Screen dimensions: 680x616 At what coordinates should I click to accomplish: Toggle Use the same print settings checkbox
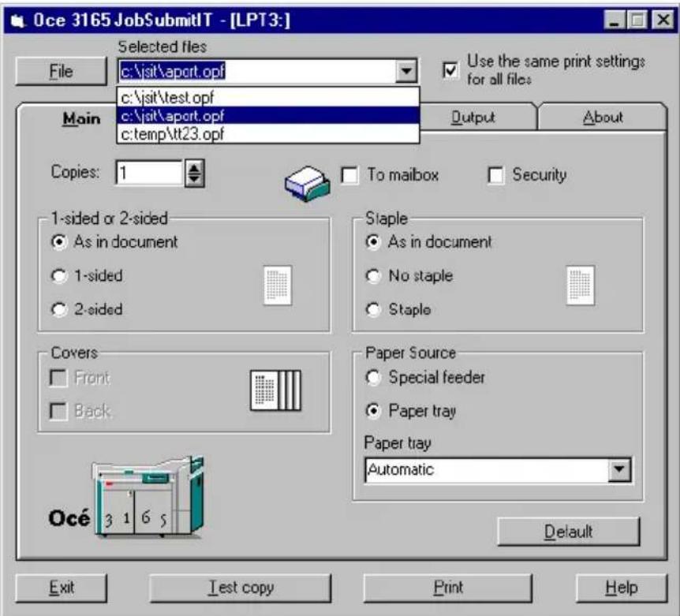(x=450, y=69)
